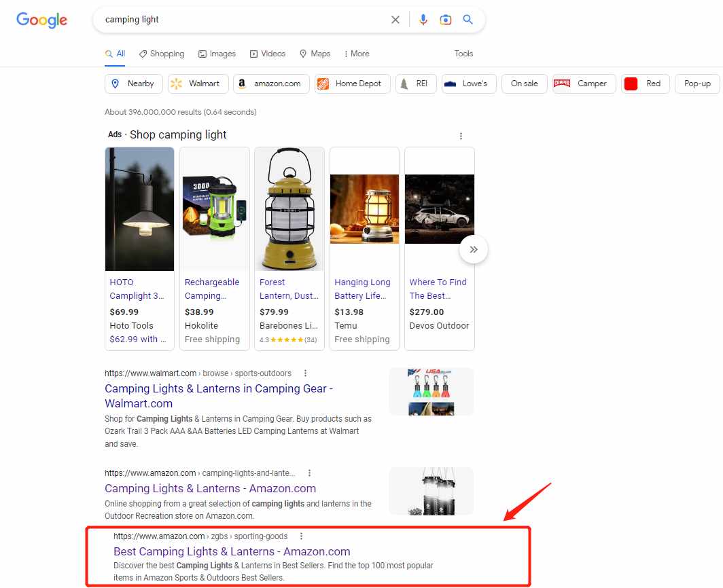Click the $62.99 with... offer text
This screenshot has height=588, width=723.
coord(138,339)
